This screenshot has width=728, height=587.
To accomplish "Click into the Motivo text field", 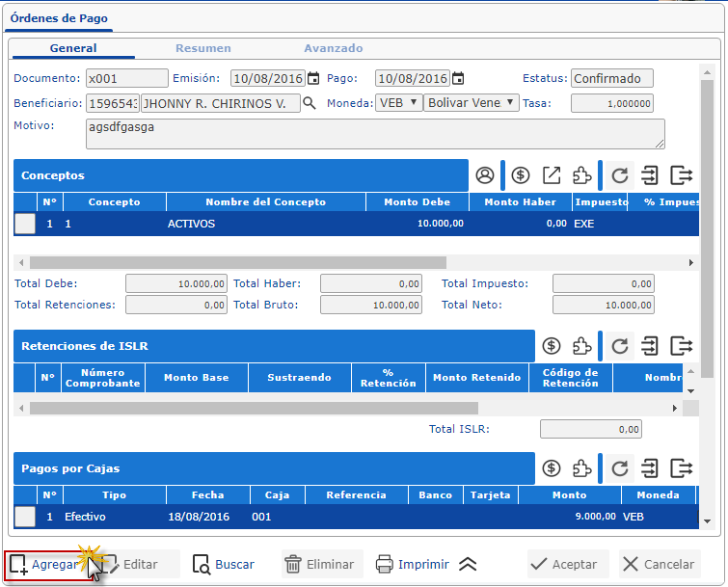I will tap(374, 134).
